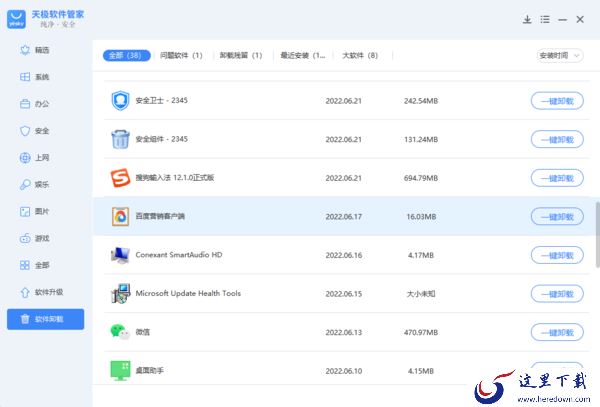The width and height of the screenshot is (600, 407).
Task: Open the 游戏 category in sidebar
Action: tap(35, 238)
